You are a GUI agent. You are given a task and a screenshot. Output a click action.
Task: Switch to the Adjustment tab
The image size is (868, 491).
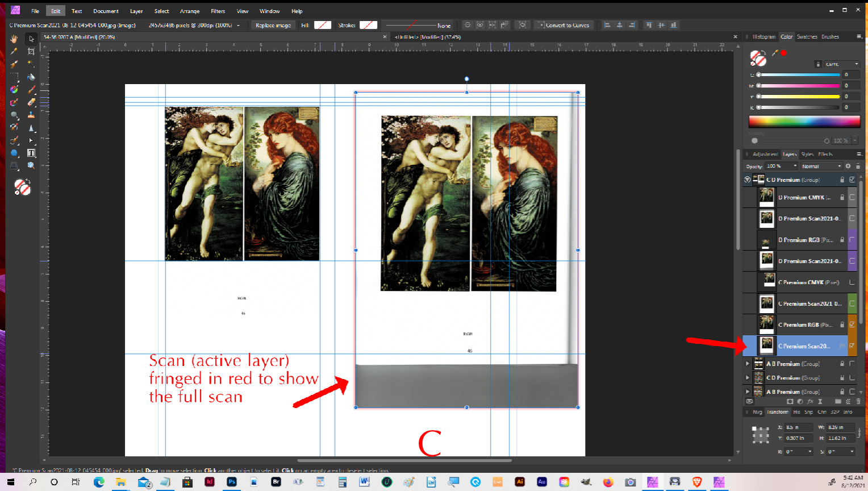pyautogui.click(x=765, y=154)
